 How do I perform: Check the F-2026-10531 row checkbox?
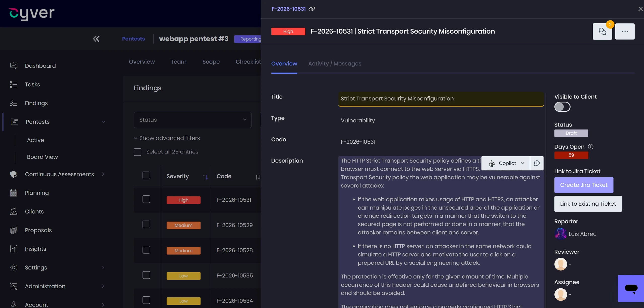[x=146, y=199]
